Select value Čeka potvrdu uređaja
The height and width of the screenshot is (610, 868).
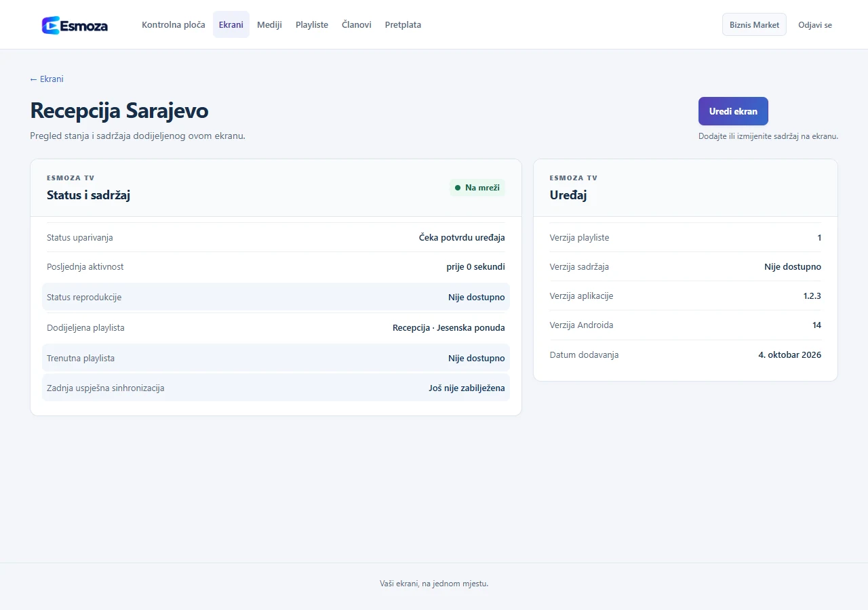point(462,238)
